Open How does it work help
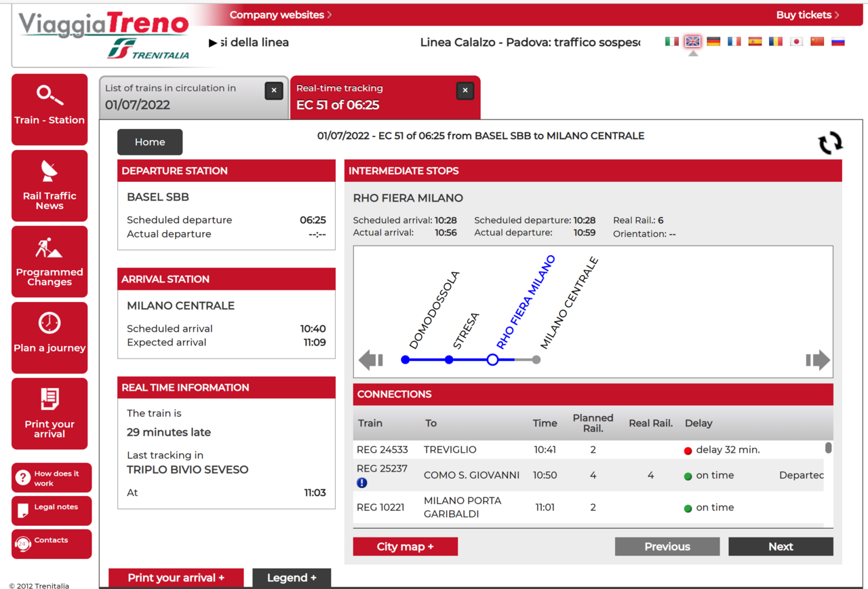868x589 pixels. [x=52, y=478]
